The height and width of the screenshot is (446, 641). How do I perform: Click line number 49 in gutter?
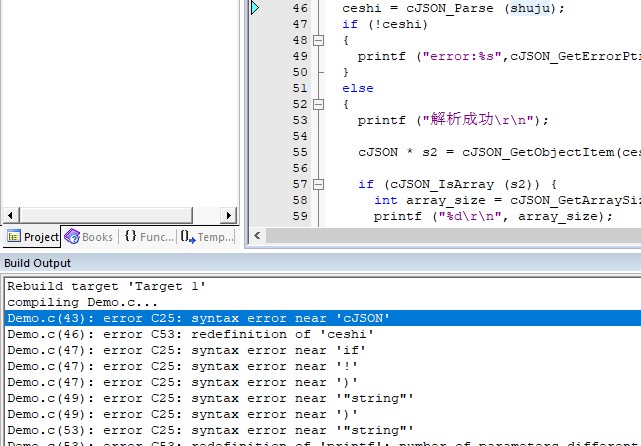pos(300,56)
